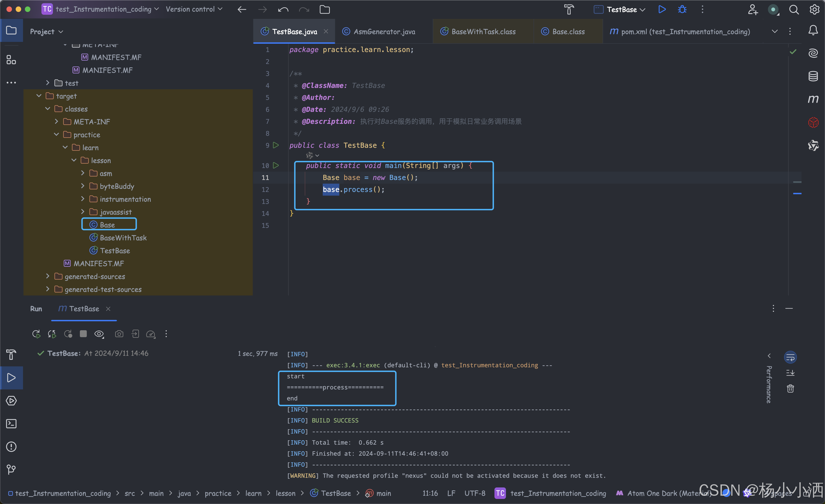The height and width of the screenshot is (504, 825).
Task: Switch to AsmGenerator.java tab
Action: click(384, 32)
